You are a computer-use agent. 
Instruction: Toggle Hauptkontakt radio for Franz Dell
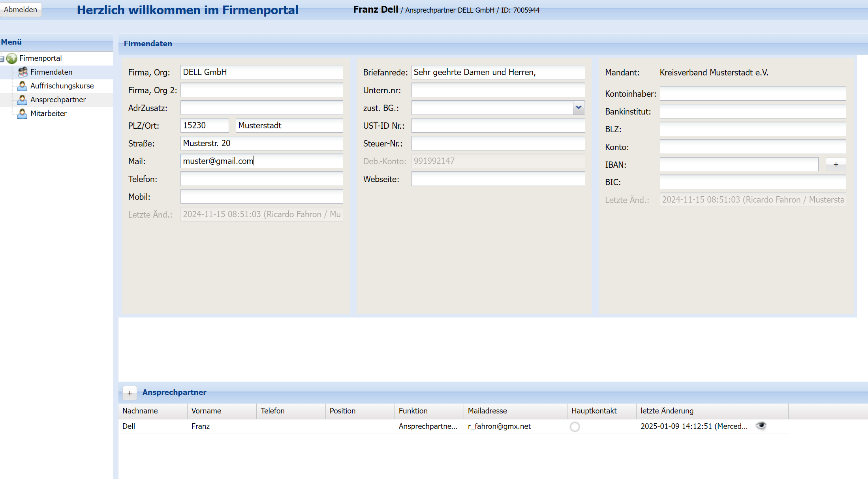coord(575,426)
